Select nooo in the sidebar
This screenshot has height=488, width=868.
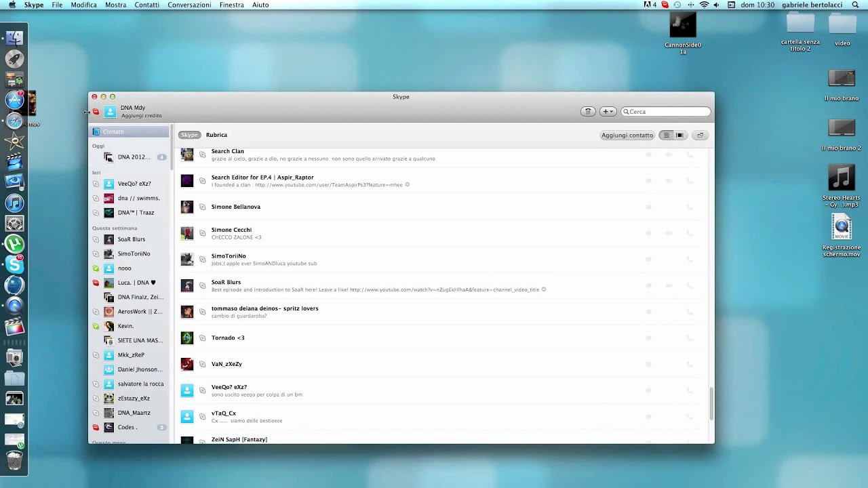click(x=130, y=268)
